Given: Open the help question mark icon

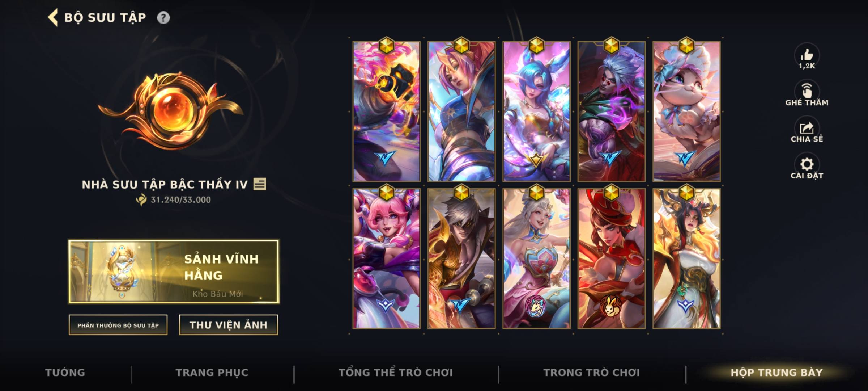Looking at the screenshot, I should 163,18.
